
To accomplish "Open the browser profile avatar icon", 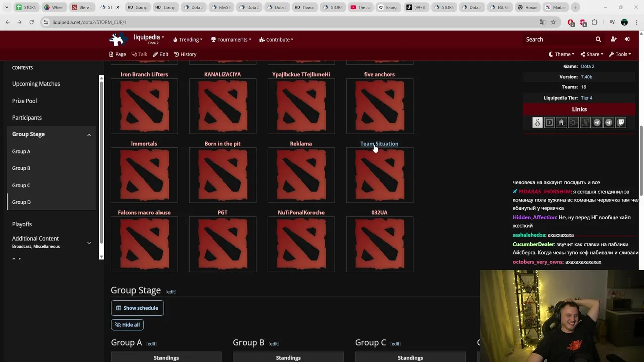I will 624,22.
